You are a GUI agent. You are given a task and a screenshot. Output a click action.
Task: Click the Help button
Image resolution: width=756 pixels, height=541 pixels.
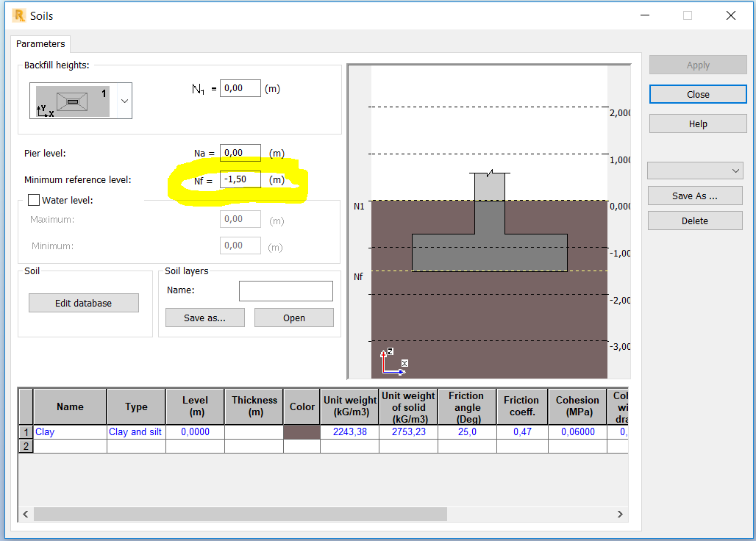(x=697, y=123)
